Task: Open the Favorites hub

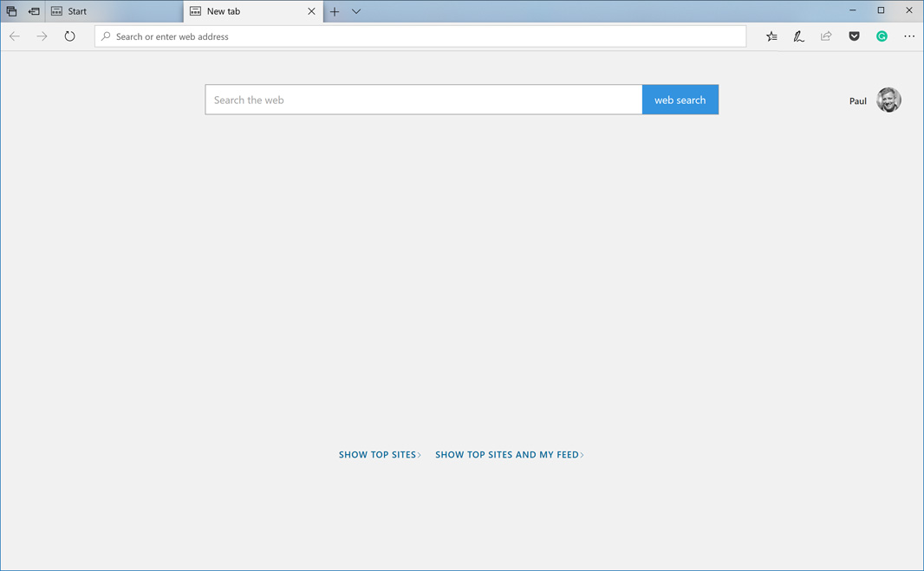Action: pos(771,36)
